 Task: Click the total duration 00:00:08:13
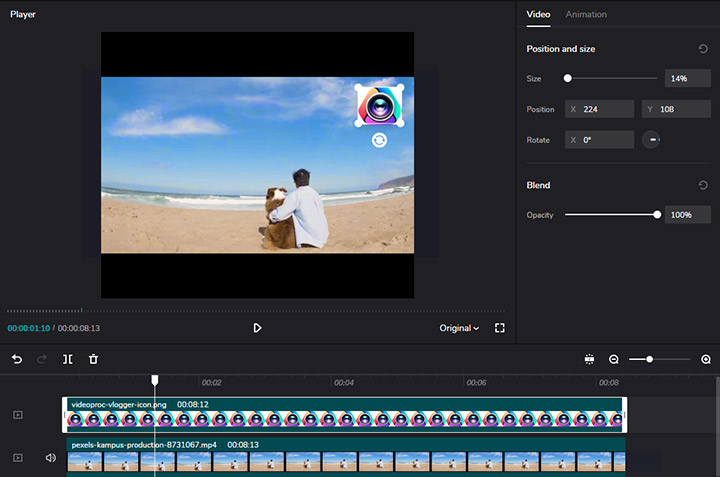click(x=79, y=328)
